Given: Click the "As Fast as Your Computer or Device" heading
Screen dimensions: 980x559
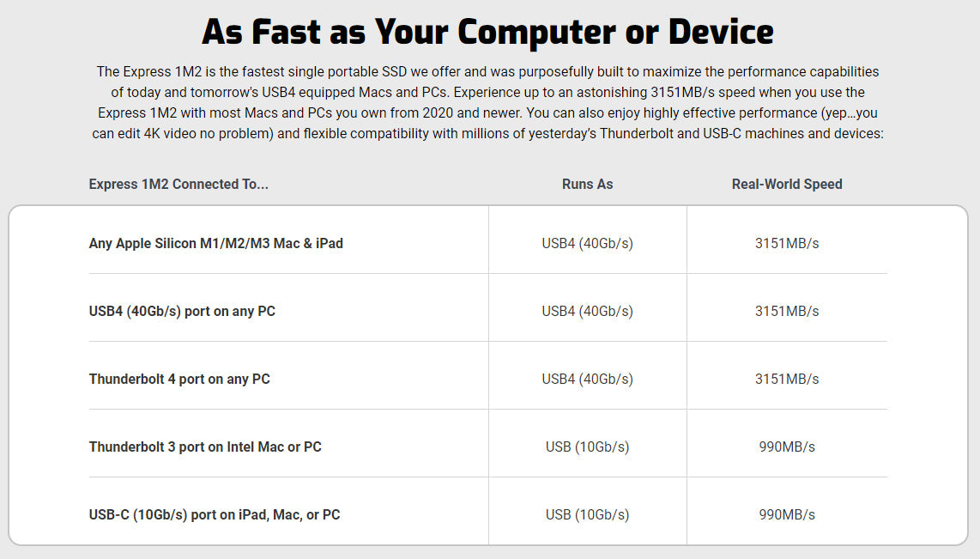Looking at the screenshot, I should pos(487,33).
